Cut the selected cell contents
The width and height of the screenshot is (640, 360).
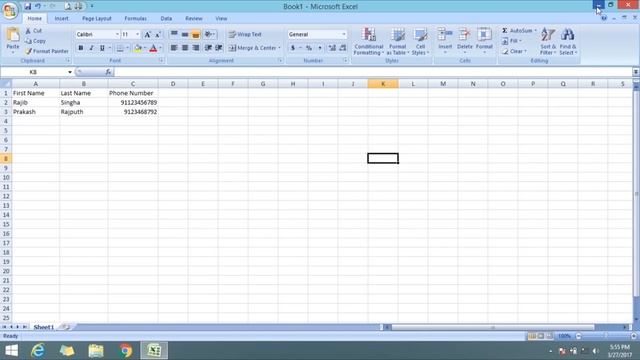coord(33,31)
